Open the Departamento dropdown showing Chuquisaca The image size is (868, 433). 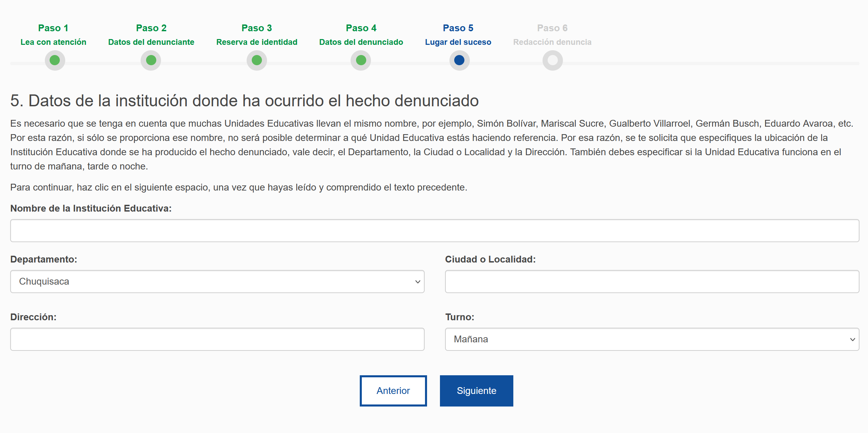217,282
